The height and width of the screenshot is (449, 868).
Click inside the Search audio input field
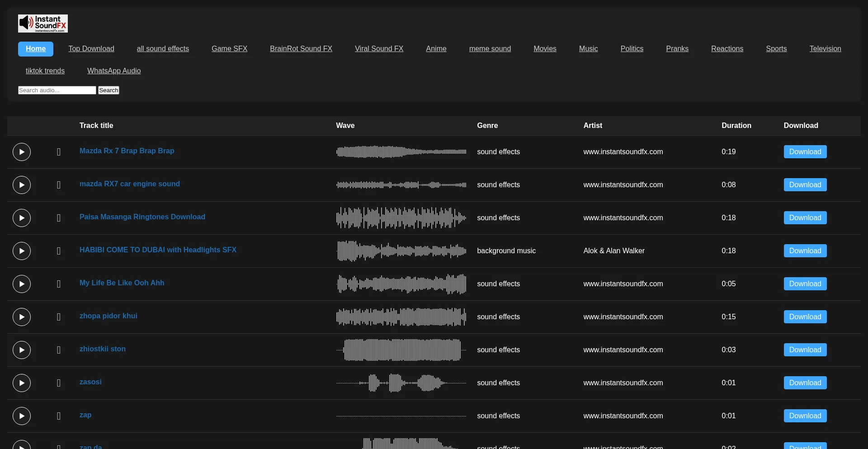[57, 90]
